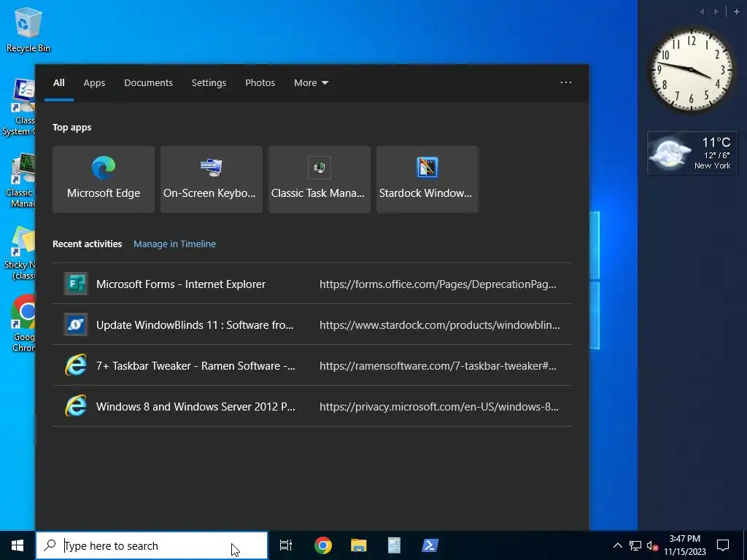Click New York on the weather gadget
Screen dimensions: 747x560
click(x=712, y=166)
